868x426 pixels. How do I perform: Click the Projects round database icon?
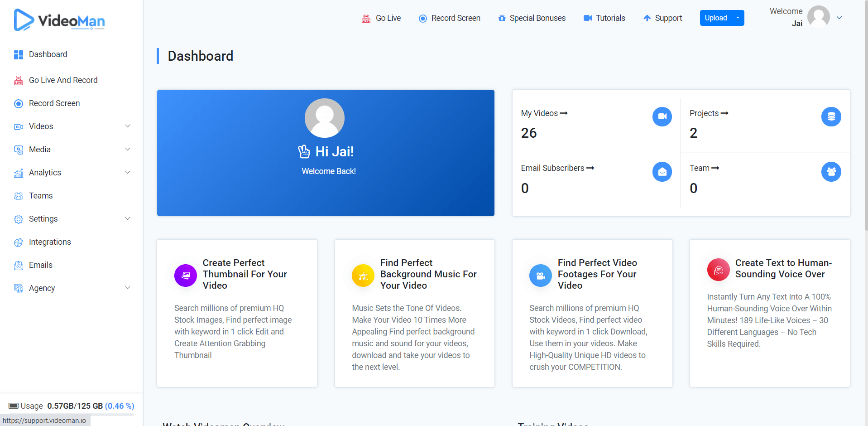[x=831, y=116]
